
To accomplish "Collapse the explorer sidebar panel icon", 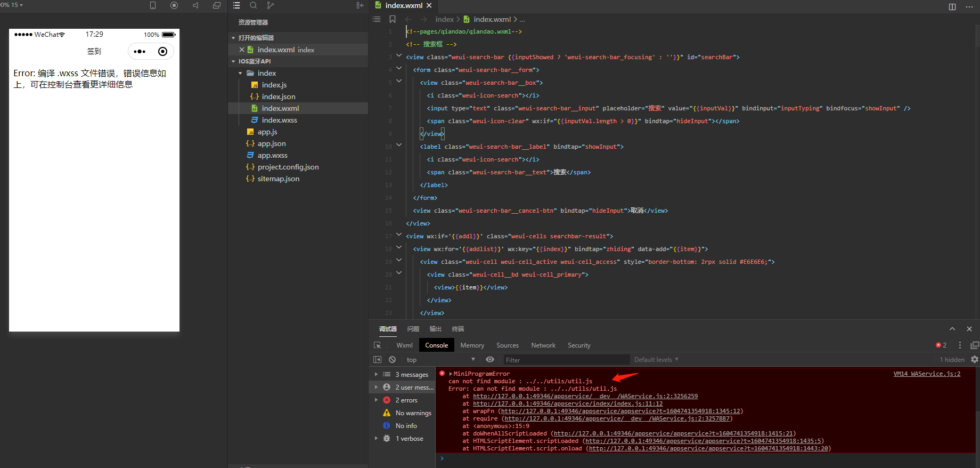I will 360,5.
